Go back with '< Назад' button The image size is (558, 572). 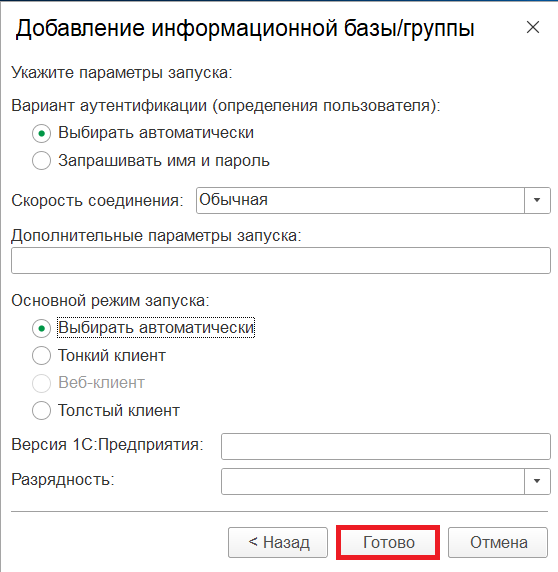pos(278,542)
